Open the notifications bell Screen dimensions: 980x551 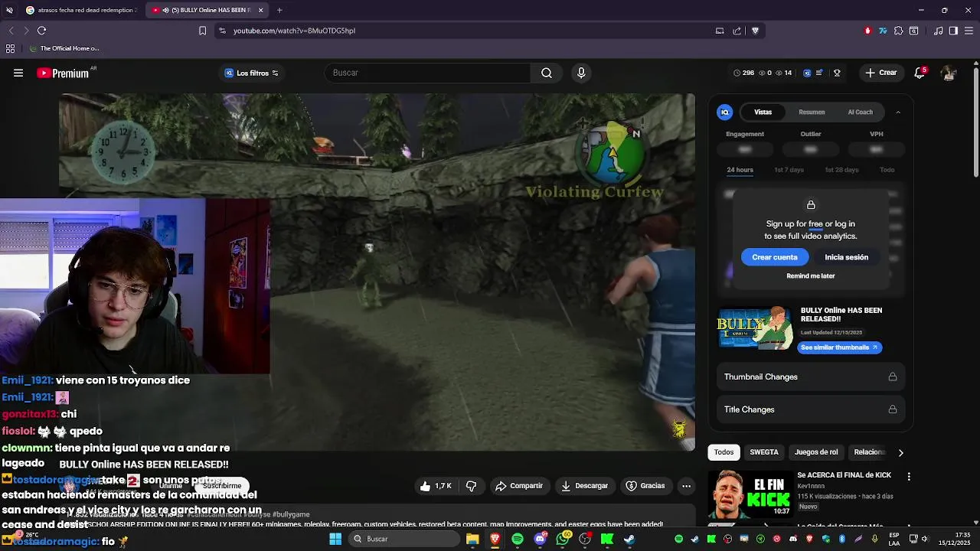point(920,73)
